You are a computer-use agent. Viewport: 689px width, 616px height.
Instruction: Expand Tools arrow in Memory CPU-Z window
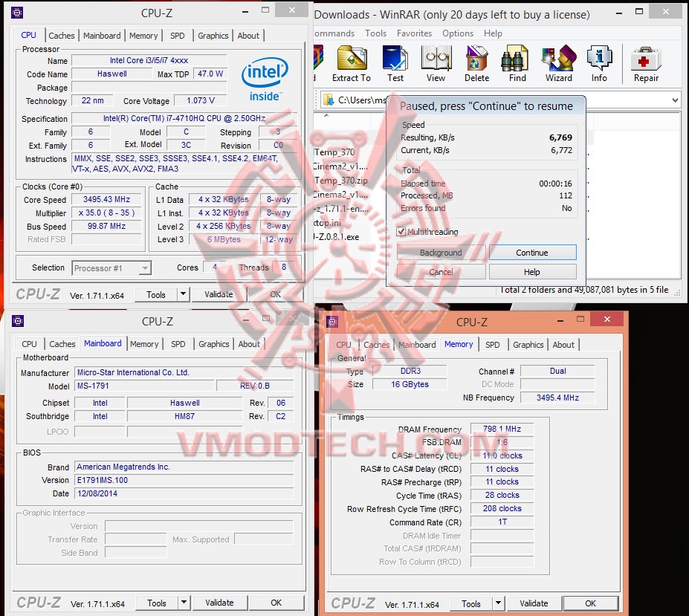[x=498, y=603]
